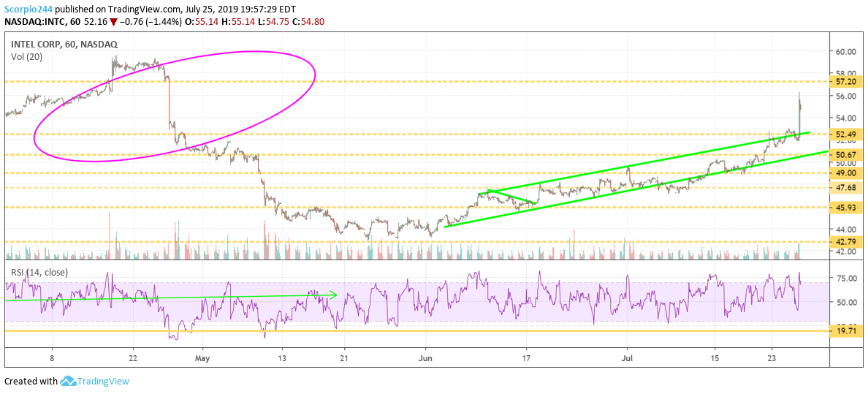The height and width of the screenshot is (394, 868).
Task: Click the TradingView cloud logo icon
Action: (67, 382)
